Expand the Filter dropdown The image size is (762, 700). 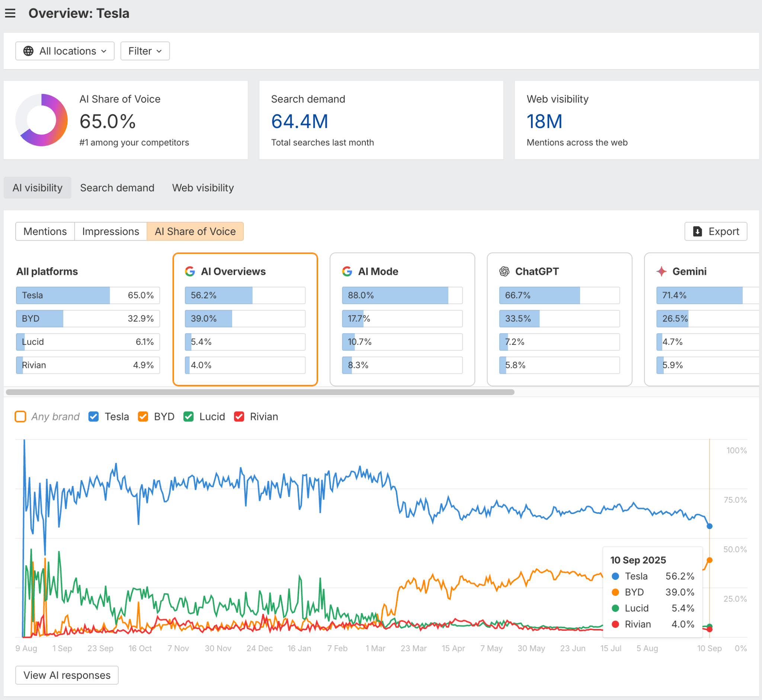click(144, 51)
